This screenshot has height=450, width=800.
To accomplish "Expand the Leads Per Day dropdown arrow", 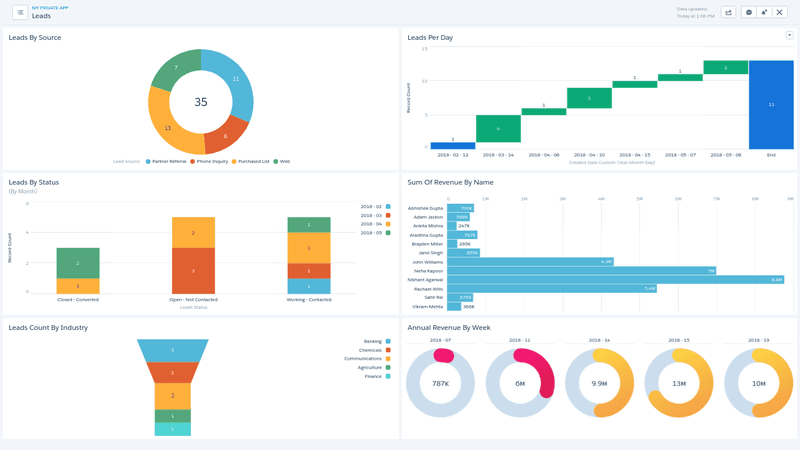I will (789, 36).
